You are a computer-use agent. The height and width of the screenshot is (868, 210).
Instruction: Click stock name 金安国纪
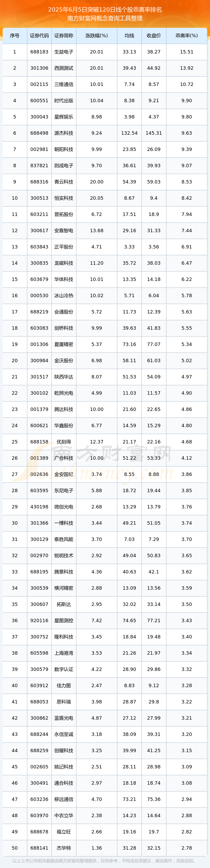[64, 474]
